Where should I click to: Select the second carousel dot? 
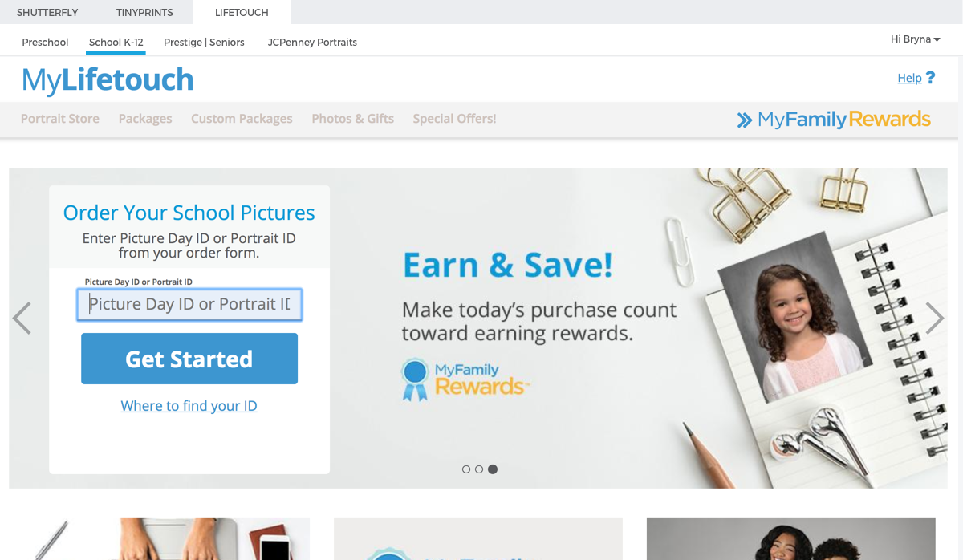click(479, 469)
